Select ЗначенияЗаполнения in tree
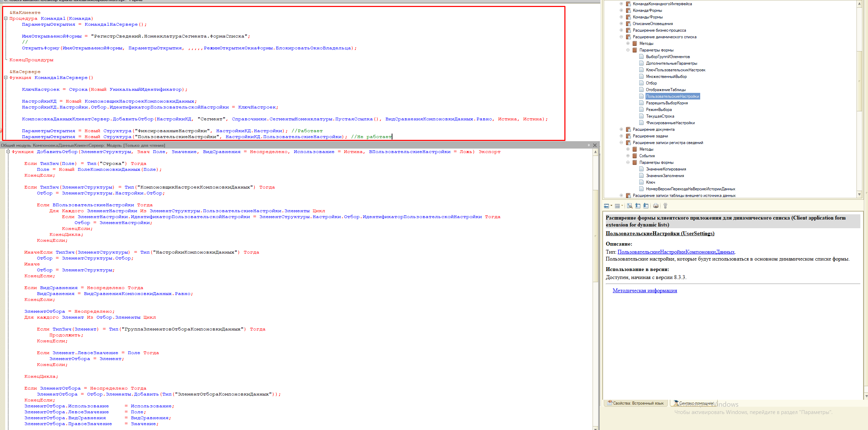868x430 pixels. point(665,176)
